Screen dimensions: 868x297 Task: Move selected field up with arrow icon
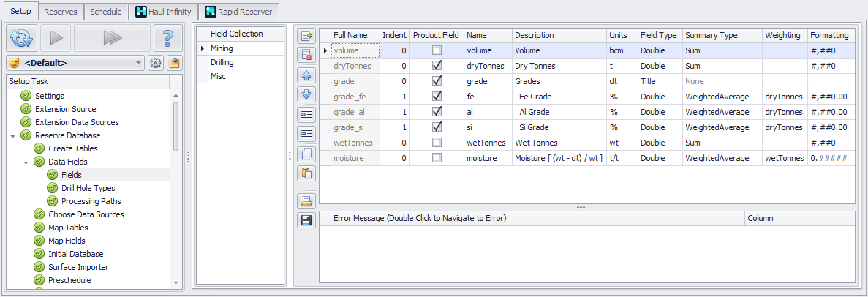pyautogui.click(x=306, y=74)
